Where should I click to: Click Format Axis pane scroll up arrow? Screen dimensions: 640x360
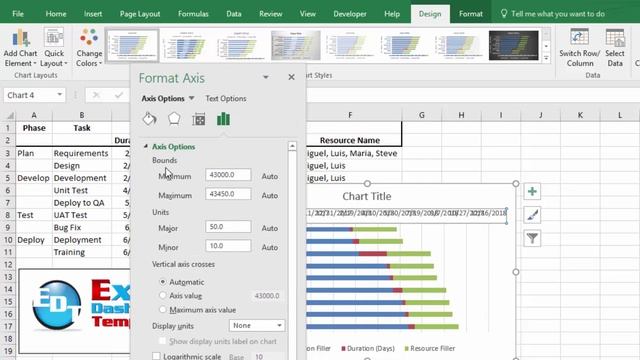point(292,146)
